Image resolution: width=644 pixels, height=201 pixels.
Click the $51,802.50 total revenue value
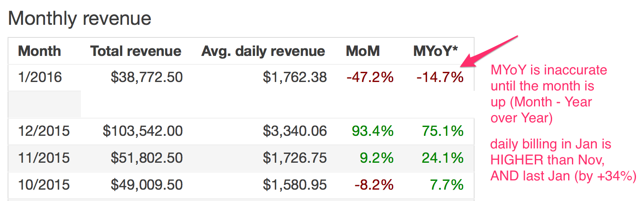pyautogui.click(x=147, y=158)
